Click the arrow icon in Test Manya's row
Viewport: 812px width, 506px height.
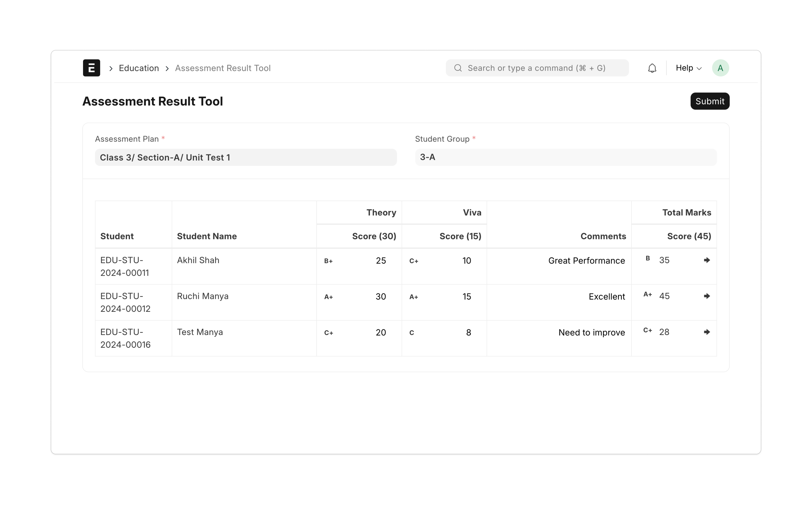[x=707, y=332]
